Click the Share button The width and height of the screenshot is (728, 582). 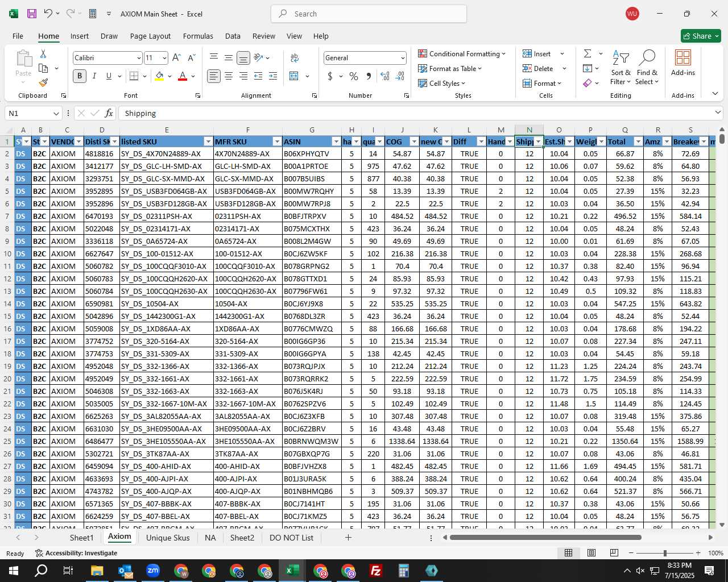click(701, 36)
